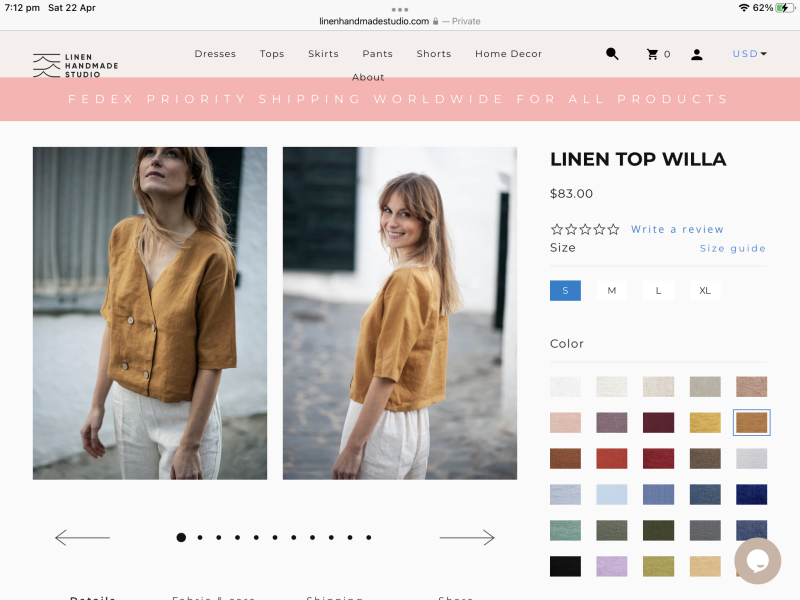The width and height of the screenshot is (800, 600).
Task: Rate the product by clicking a star
Action: pos(585,227)
